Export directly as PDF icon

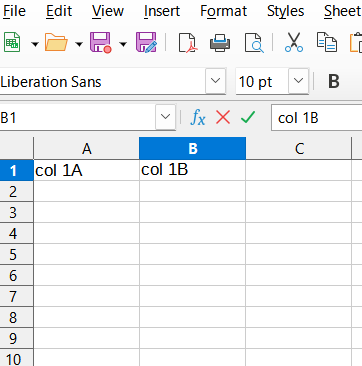point(188,42)
